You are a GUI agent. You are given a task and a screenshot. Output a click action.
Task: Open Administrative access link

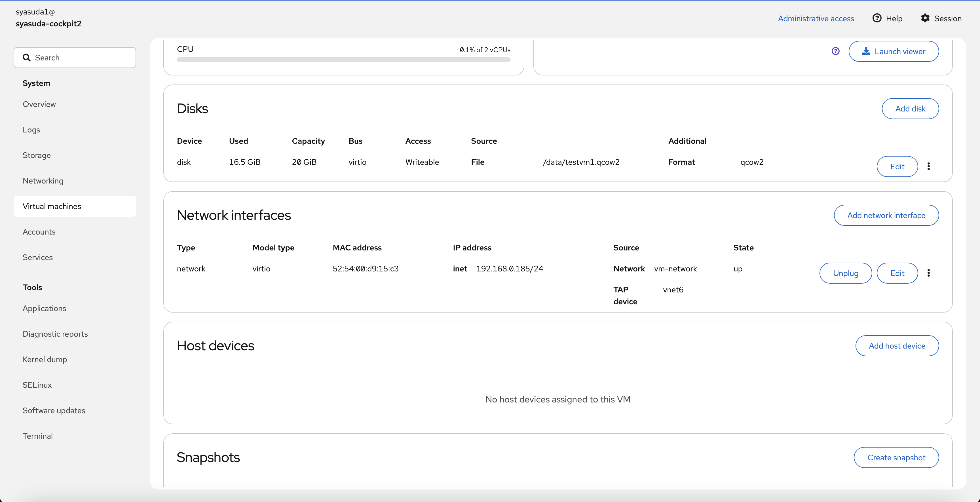816,18
